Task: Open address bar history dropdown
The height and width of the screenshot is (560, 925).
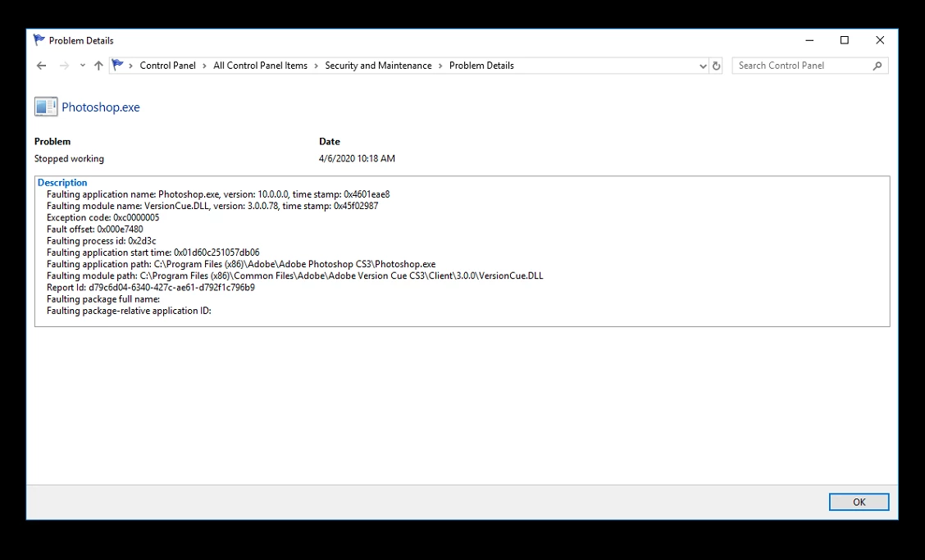Action: (703, 66)
